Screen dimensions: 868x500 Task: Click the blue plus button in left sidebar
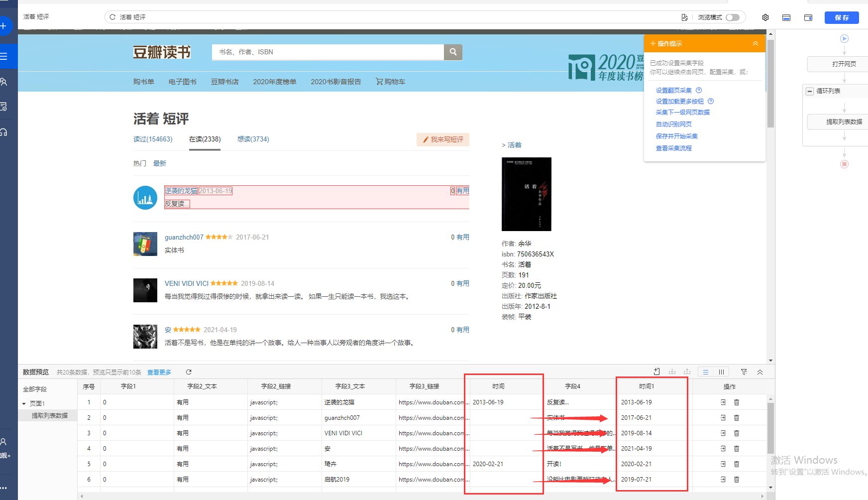point(3,25)
